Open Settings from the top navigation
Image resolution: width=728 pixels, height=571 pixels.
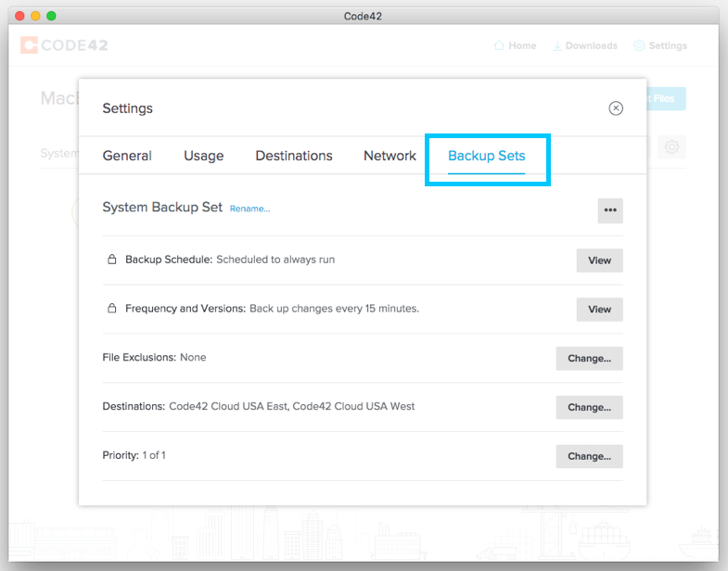(660, 45)
